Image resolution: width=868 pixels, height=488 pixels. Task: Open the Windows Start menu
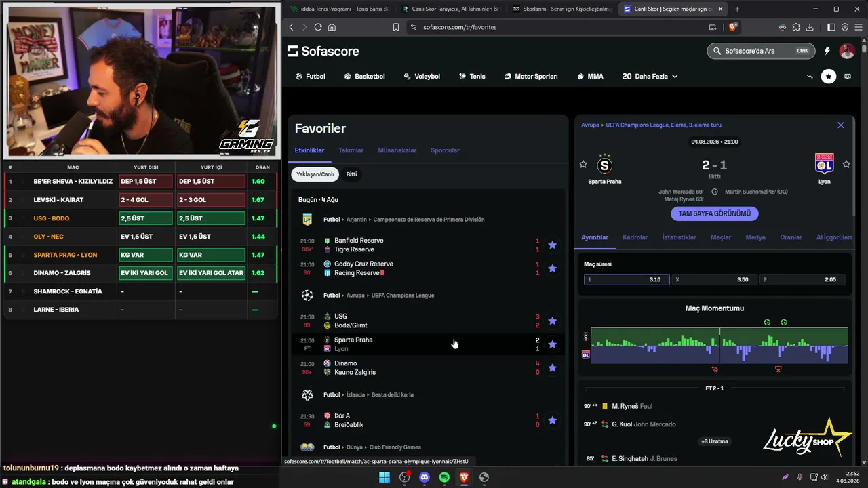click(x=384, y=477)
